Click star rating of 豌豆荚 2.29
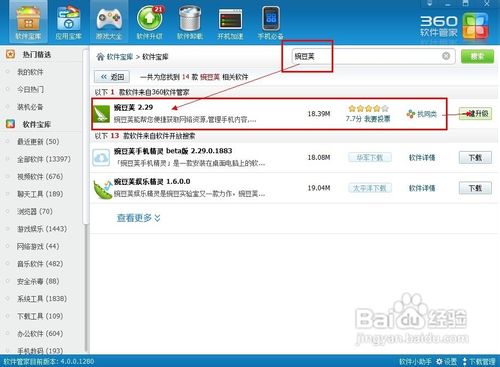Viewport: 500px width, 367px height. click(x=368, y=108)
